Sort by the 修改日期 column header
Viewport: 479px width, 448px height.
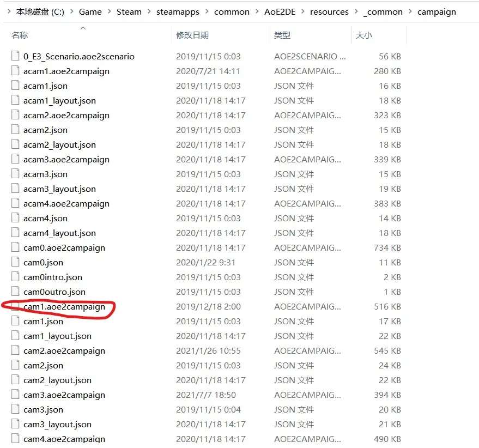coord(192,35)
